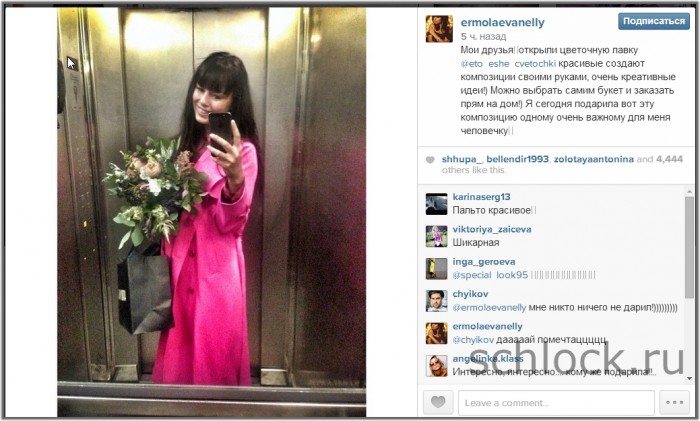Viewport: 700px width, 421px height.
Task: Open zolotayaantonina profile from likes list
Action: [594, 159]
